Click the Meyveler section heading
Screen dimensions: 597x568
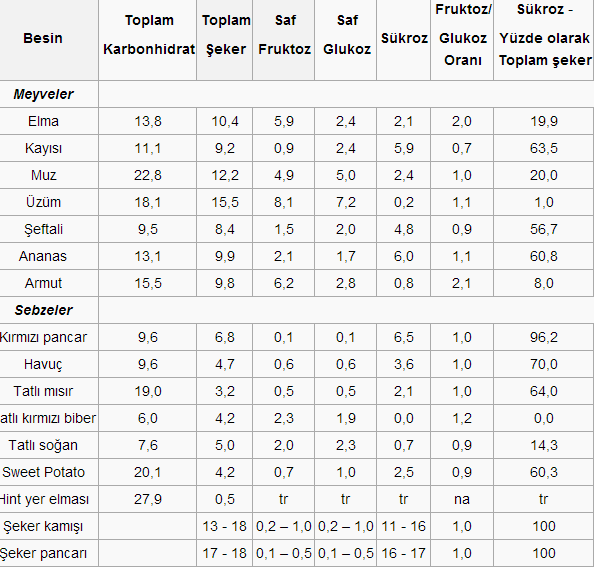(x=43, y=94)
